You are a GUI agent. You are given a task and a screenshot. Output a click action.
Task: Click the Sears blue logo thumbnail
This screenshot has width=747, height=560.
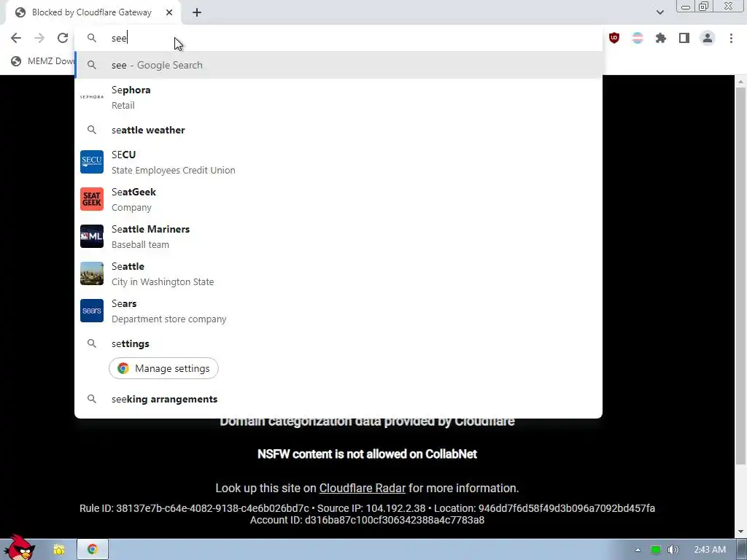[x=92, y=311]
